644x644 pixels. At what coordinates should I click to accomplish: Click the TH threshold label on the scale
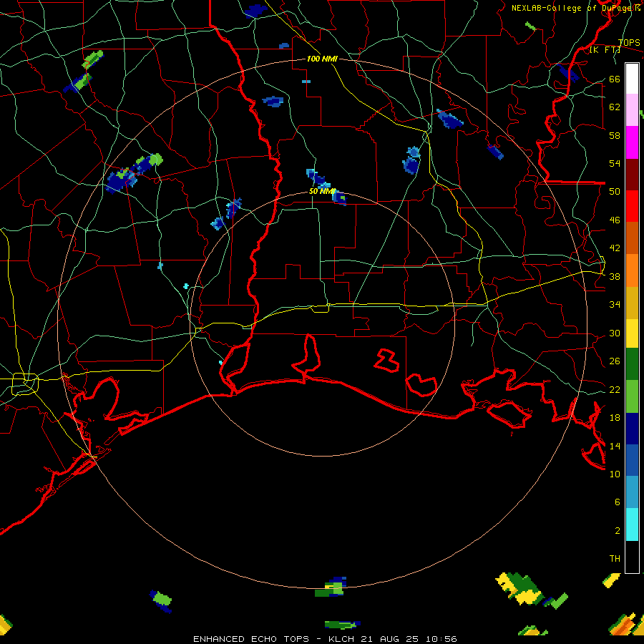(x=615, y=559)
